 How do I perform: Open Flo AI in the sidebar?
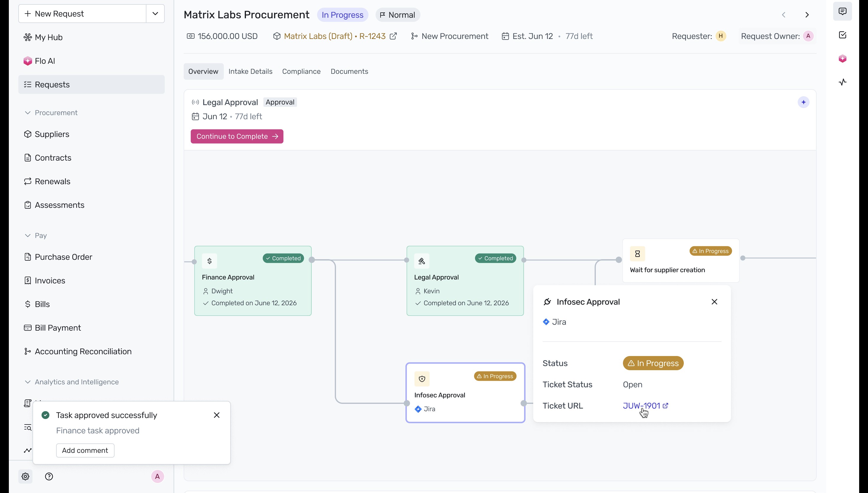[x=92, y=61]
